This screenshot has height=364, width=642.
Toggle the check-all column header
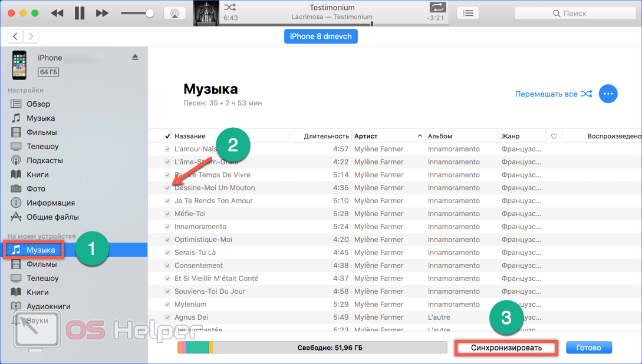(167, 136)
